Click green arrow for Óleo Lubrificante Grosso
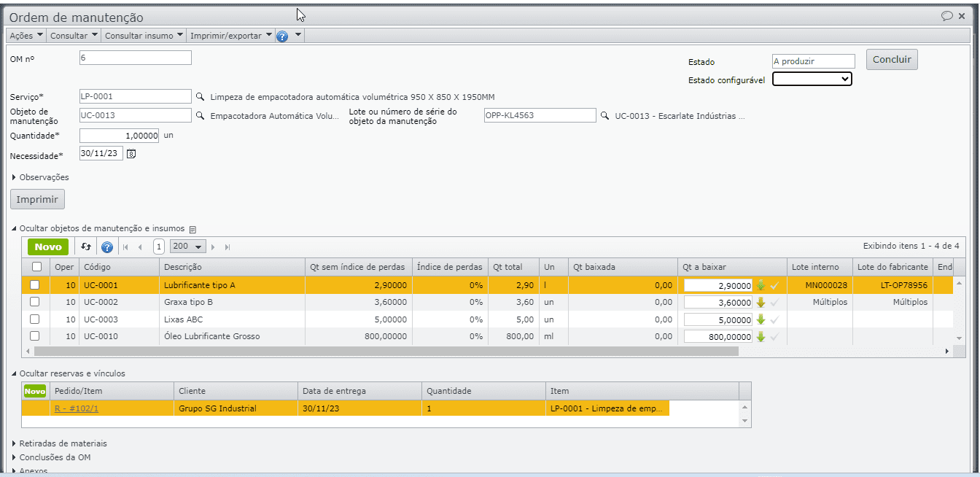Viewport: 980px width, 477px height. 761,336
